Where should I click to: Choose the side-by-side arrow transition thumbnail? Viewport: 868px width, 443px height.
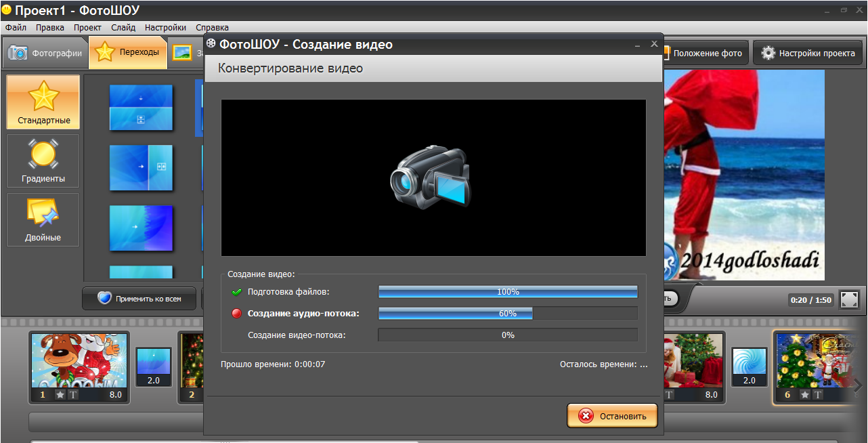coord(142,167)
